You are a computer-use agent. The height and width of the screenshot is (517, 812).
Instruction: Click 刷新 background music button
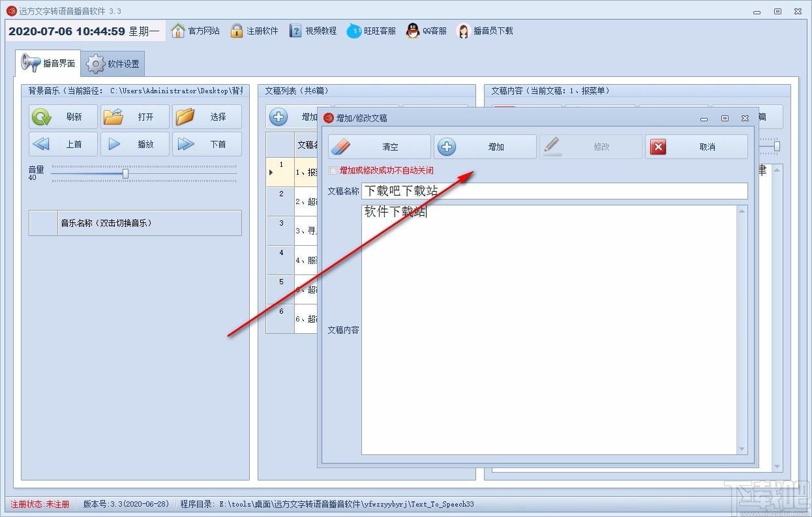(x=63, y=117)
